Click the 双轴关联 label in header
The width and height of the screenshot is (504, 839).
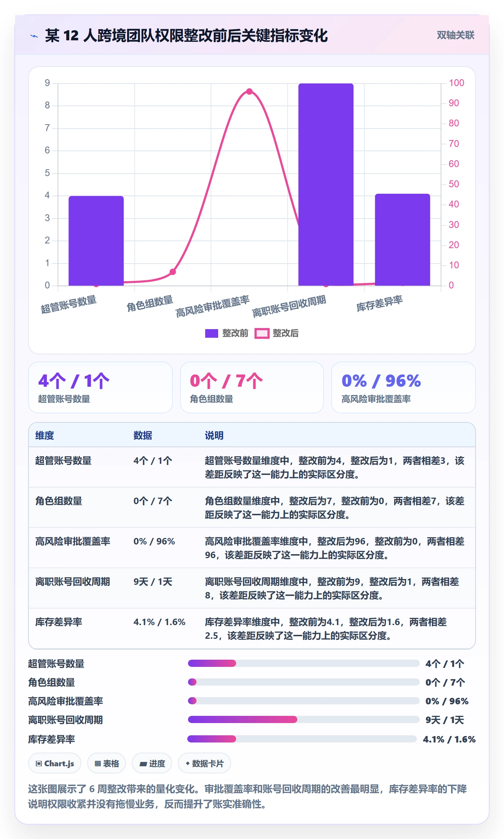455,35
